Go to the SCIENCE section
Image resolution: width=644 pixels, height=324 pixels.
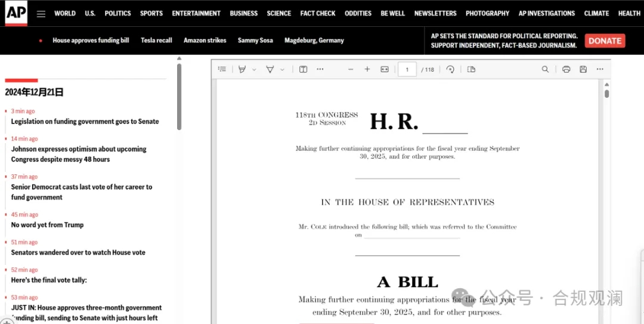click(x=279, y=13)
